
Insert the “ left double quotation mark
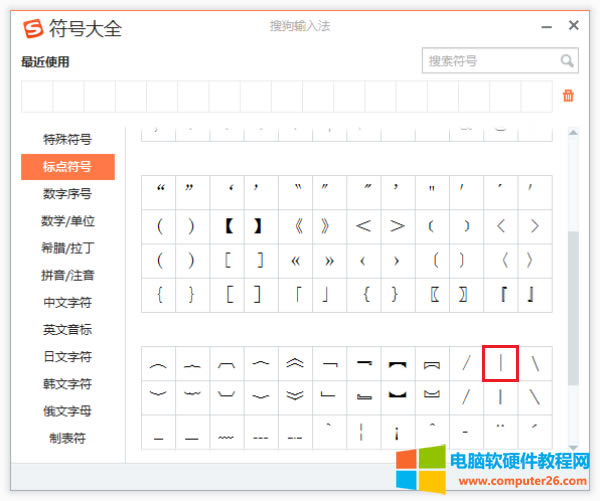[x=160, y=189]
